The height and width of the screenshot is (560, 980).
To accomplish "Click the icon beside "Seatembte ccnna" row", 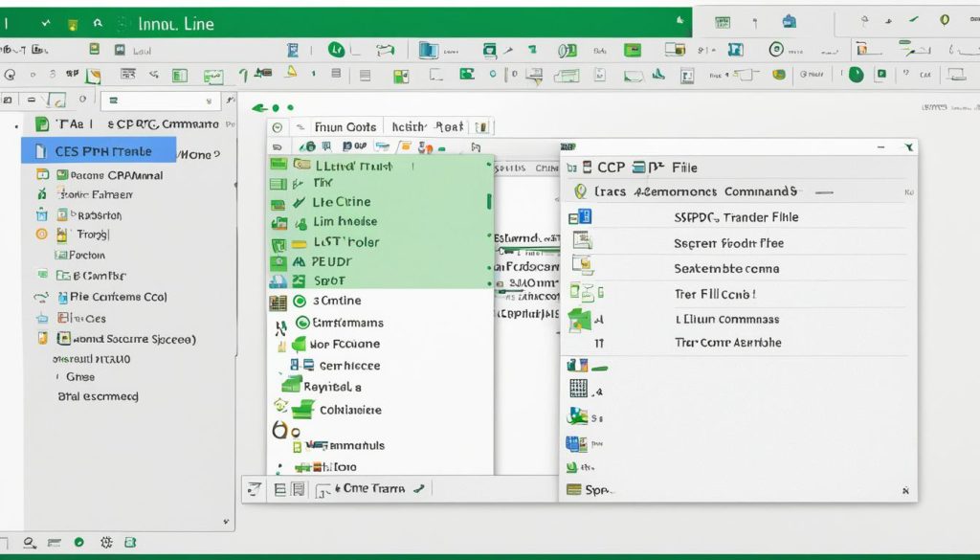I will coord(583,265).
